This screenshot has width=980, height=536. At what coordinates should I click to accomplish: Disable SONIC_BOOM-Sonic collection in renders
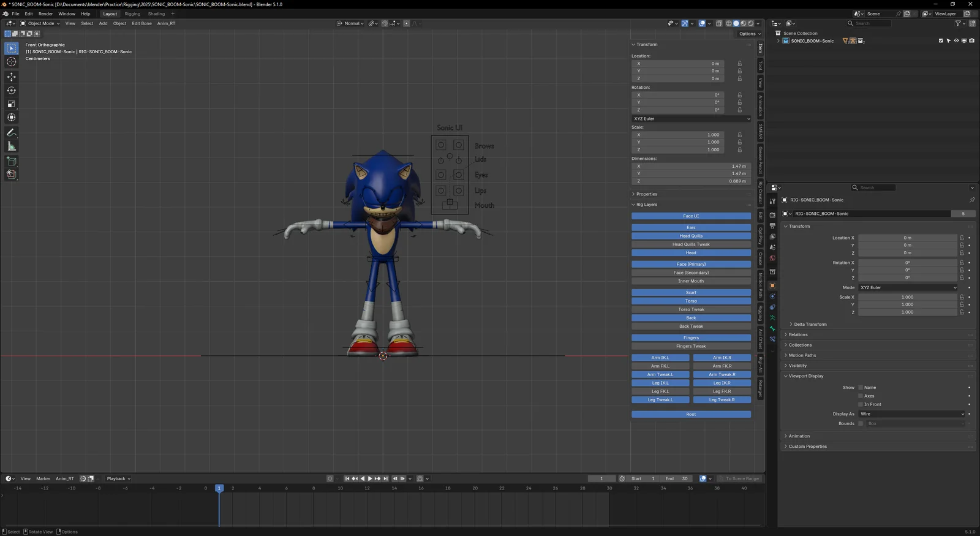click(x=971, y=41)
